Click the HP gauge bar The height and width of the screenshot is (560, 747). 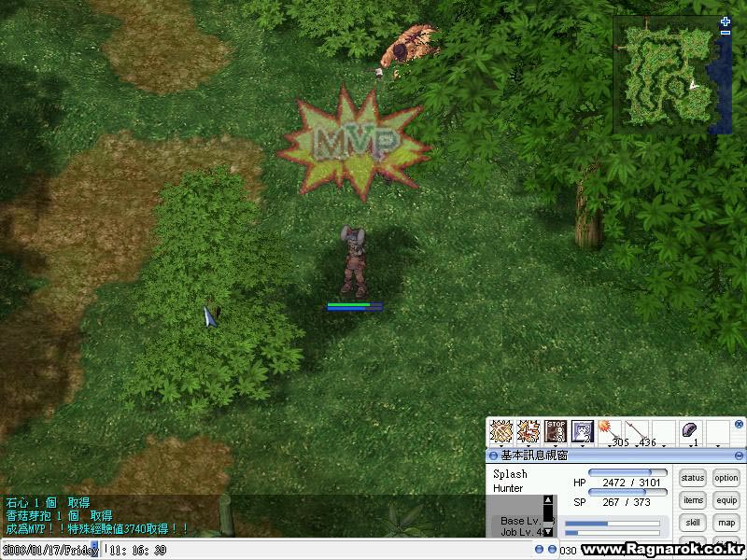click(x=627, y=472)
